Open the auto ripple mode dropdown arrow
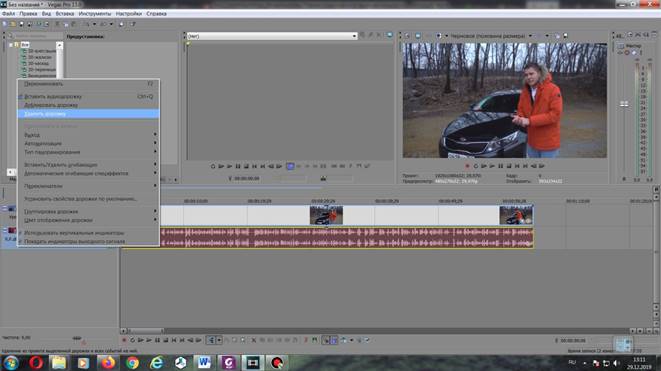The width and height of the screenshot is (661, 371). [351, 340]
